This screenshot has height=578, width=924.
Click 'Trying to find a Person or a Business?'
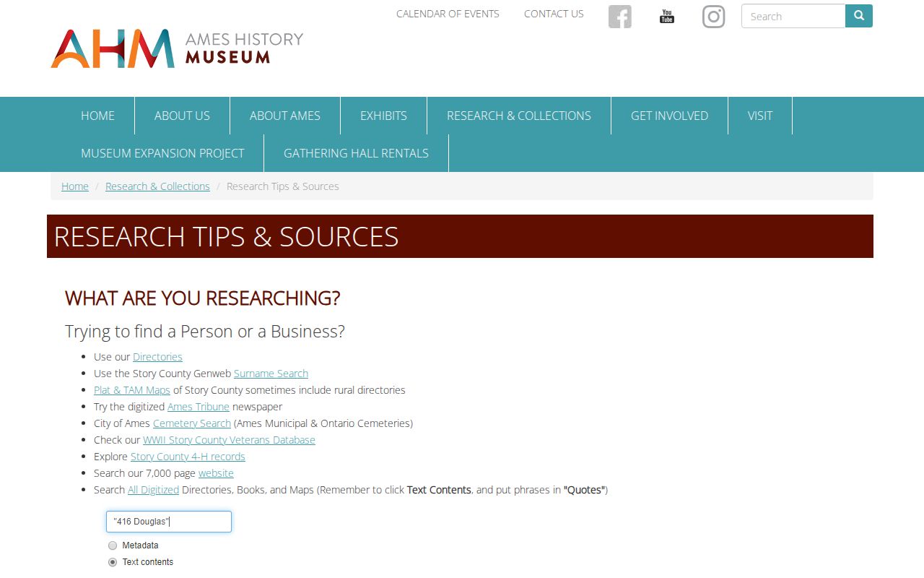point(205,332)
